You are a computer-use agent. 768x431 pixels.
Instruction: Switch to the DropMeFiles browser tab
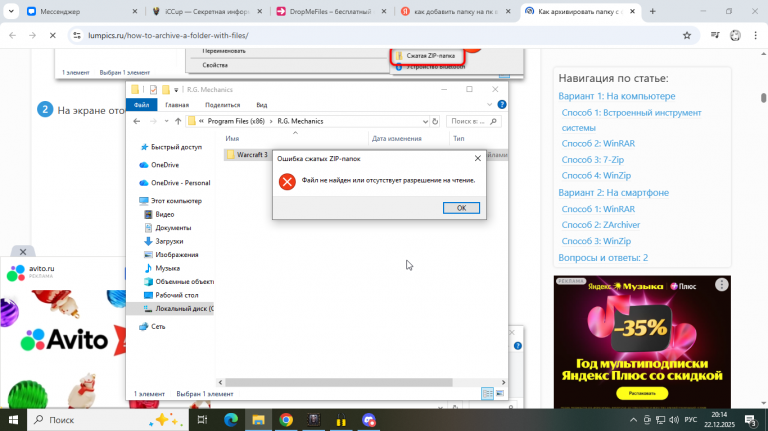coord(331,11)
